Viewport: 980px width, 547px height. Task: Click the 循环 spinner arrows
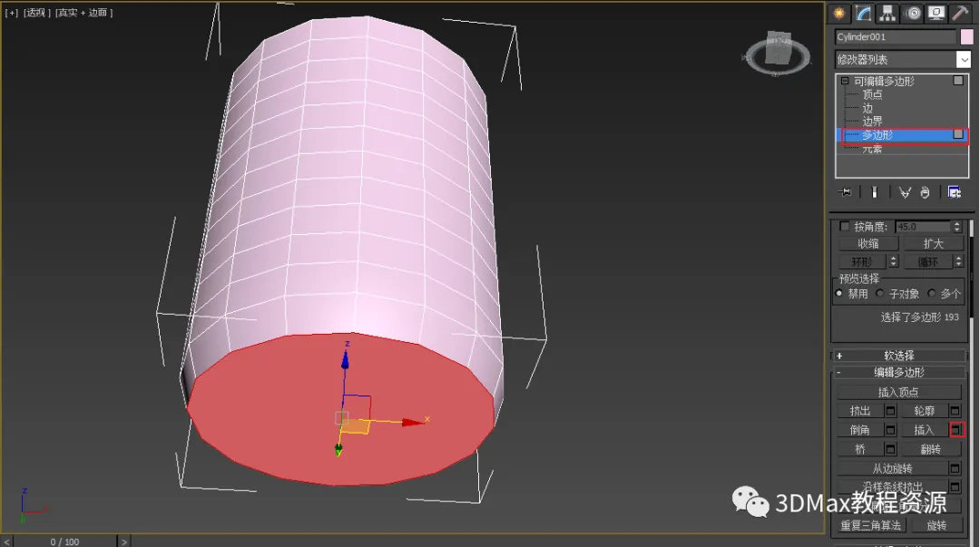(x=958, y=261)
